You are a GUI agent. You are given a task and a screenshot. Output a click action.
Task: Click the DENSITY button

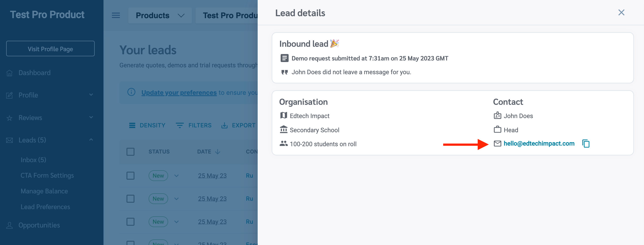(x=147, y=125)
